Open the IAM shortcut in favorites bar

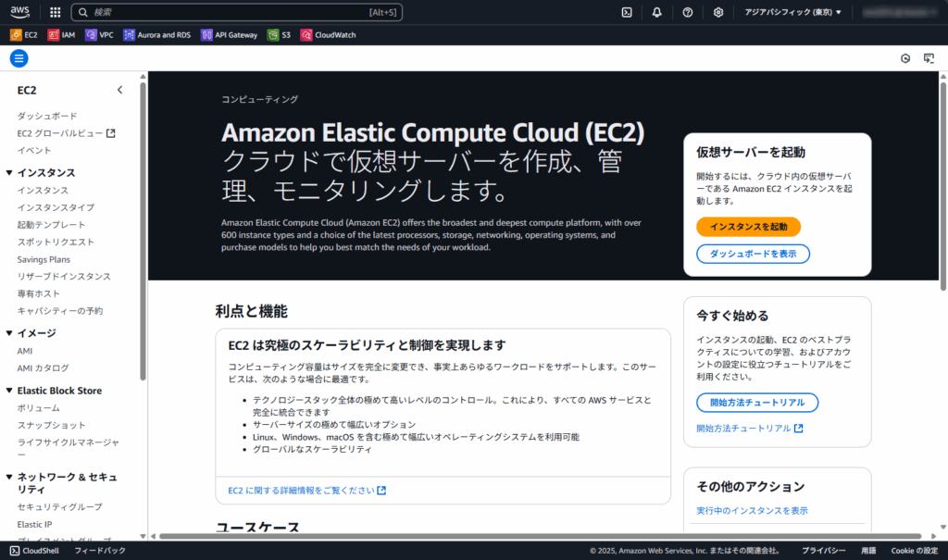(x=61, y=35)
